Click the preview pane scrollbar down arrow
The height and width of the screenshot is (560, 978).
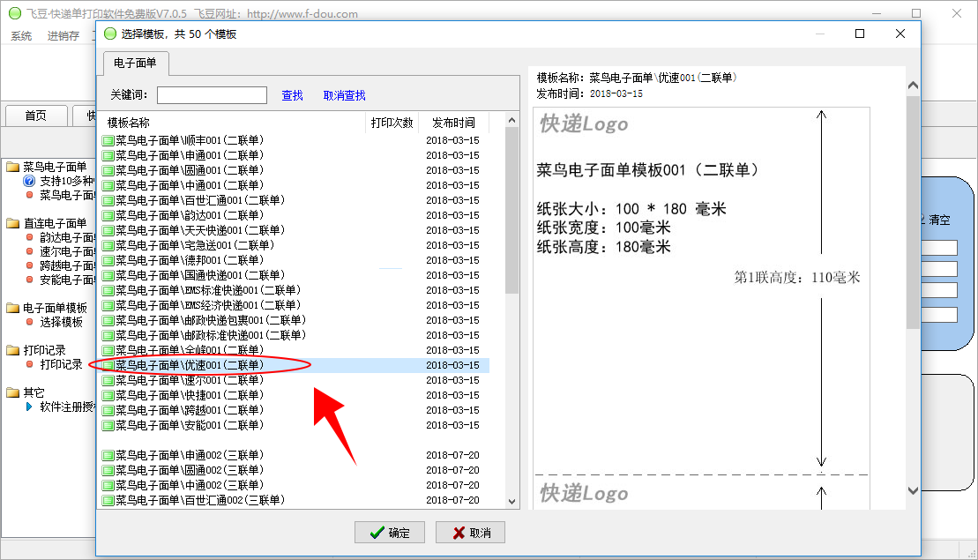point(913,491)
